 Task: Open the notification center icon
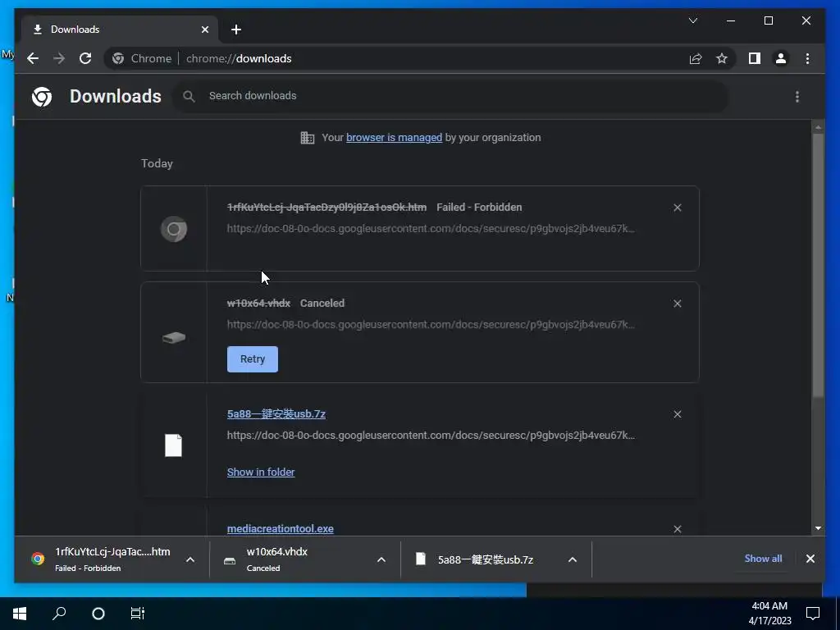point(813,614)
